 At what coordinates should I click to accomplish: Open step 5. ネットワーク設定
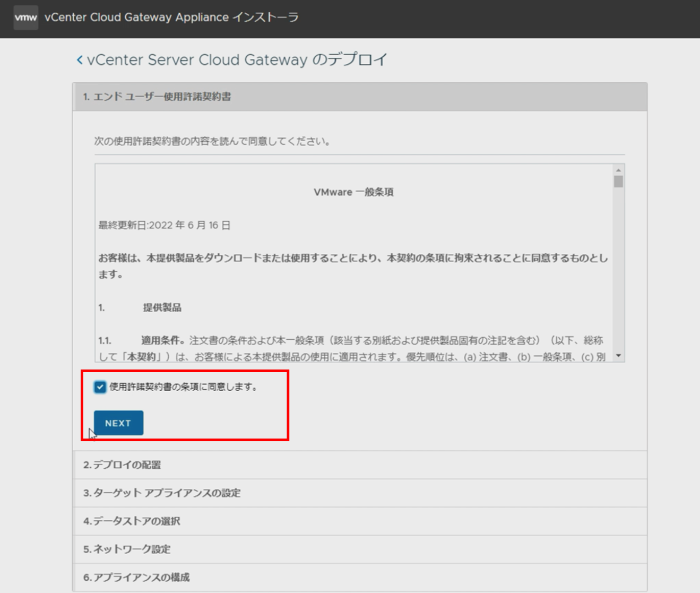[x=360, y=549]
